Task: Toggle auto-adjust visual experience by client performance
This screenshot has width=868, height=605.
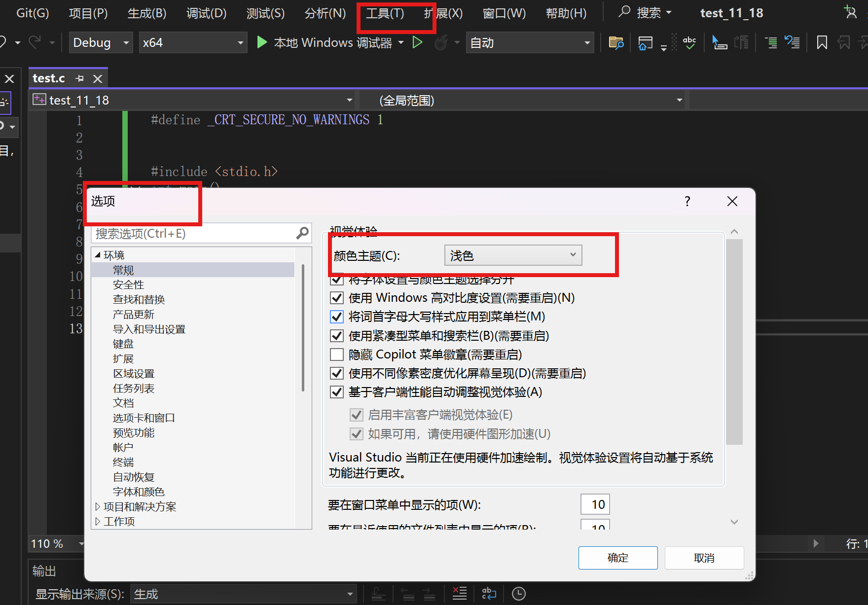Action: (337, 392)
